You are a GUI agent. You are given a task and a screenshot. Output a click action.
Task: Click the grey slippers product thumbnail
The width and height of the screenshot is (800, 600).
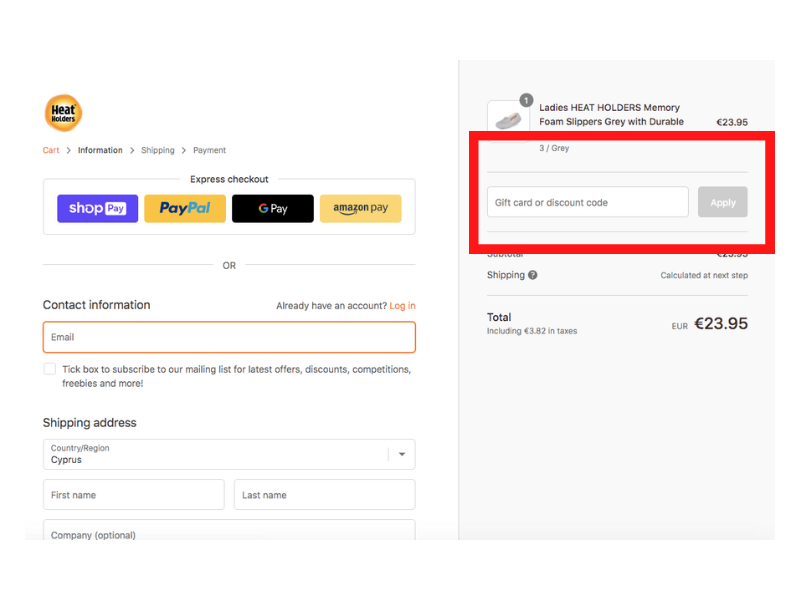tap(509, 121)
